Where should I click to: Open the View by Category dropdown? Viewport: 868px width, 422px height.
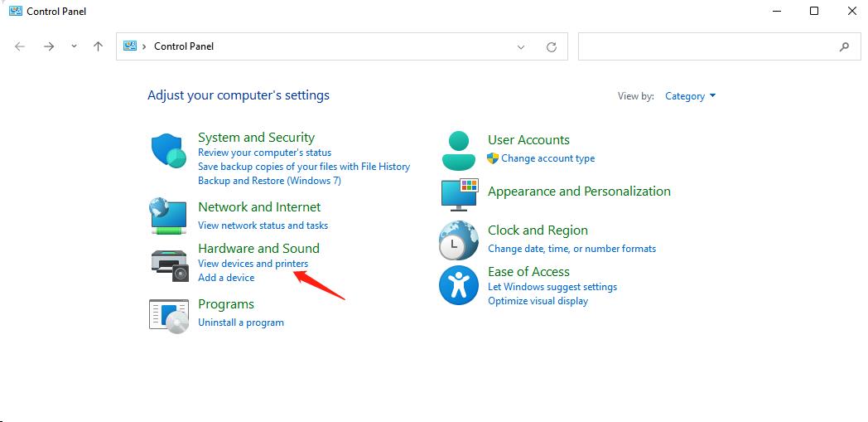[690, 96]
